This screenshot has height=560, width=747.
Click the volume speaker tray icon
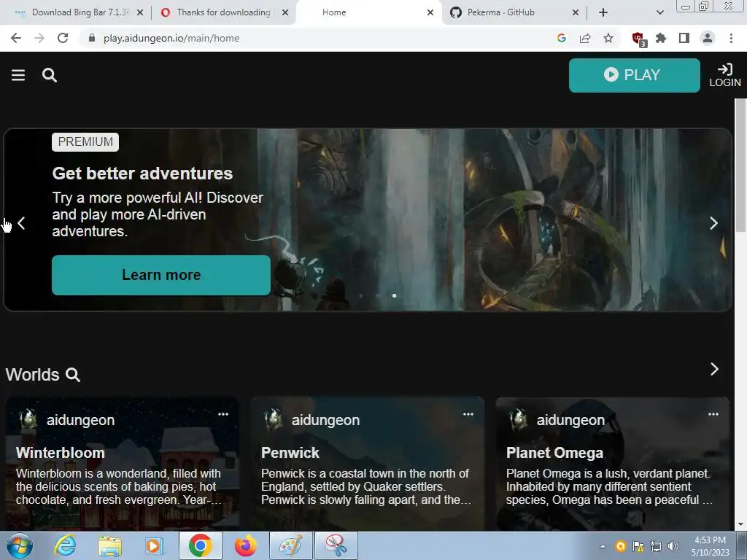click(x=673, y=546)
